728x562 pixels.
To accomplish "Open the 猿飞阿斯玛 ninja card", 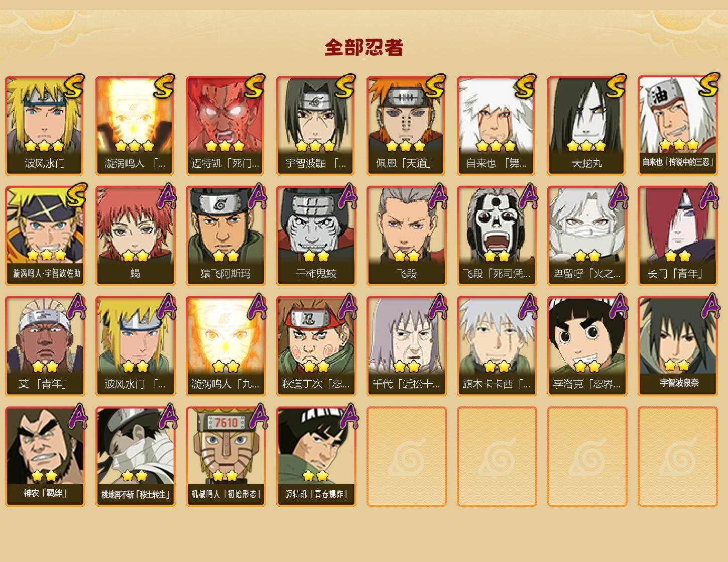I will [225, 236].
